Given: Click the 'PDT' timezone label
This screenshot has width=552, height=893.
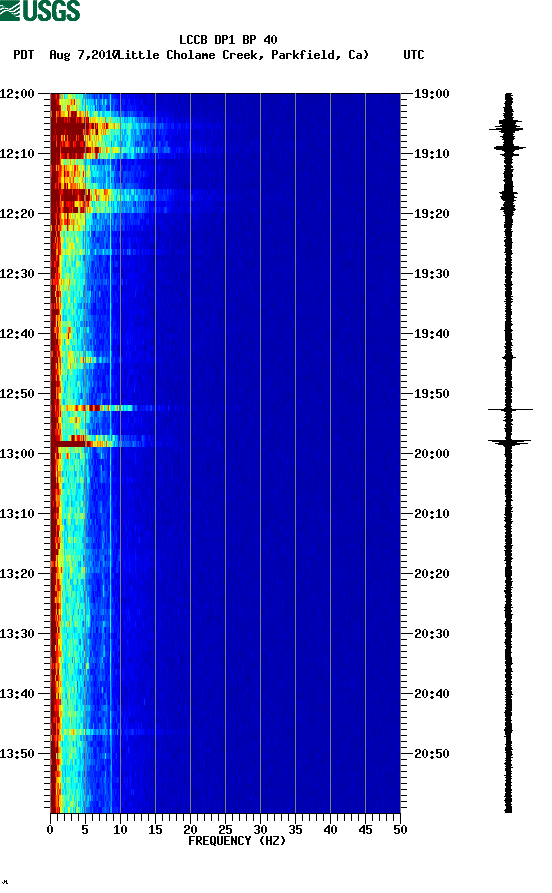Looking at the screenshot, I should pyautogui.click(x=23, y=55).
